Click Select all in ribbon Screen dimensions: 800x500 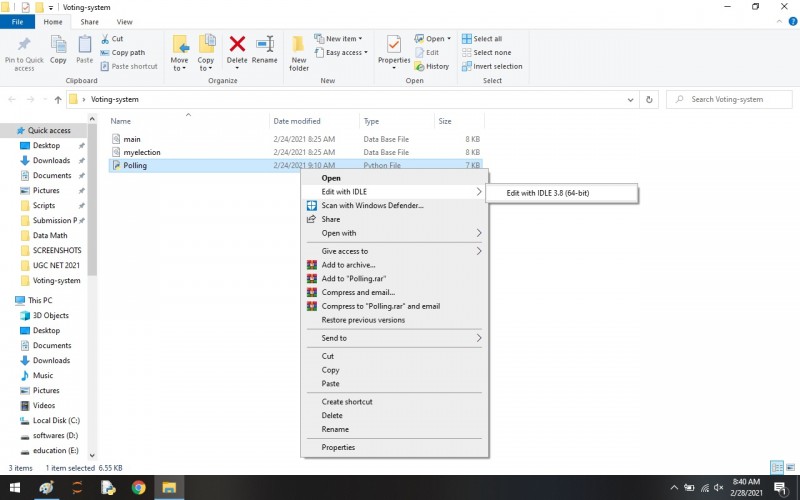(x=482, y=38)
